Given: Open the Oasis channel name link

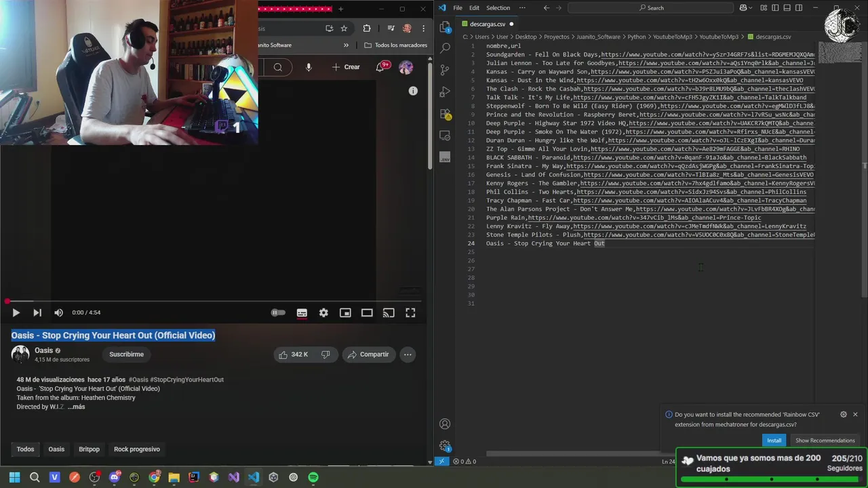Looking at the screenshot, I should [x=43, y=350].
